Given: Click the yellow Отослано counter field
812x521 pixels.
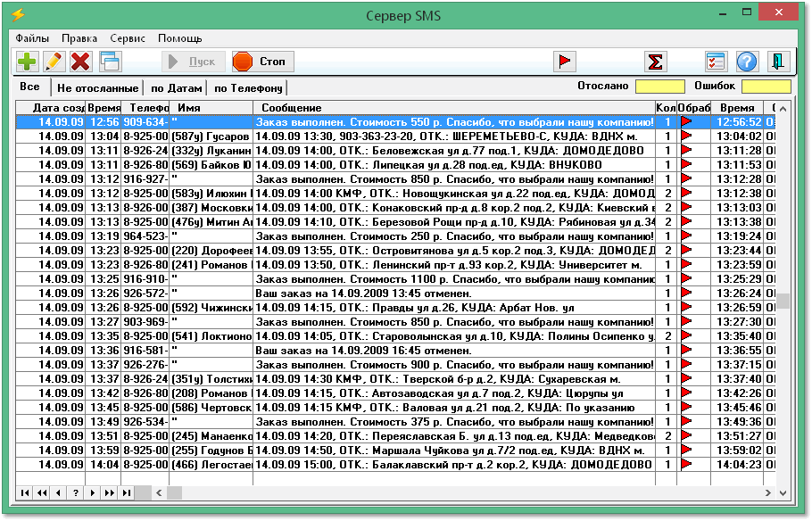Looking at the screenshot, I should pyautogui.click(x=659, y=87).
